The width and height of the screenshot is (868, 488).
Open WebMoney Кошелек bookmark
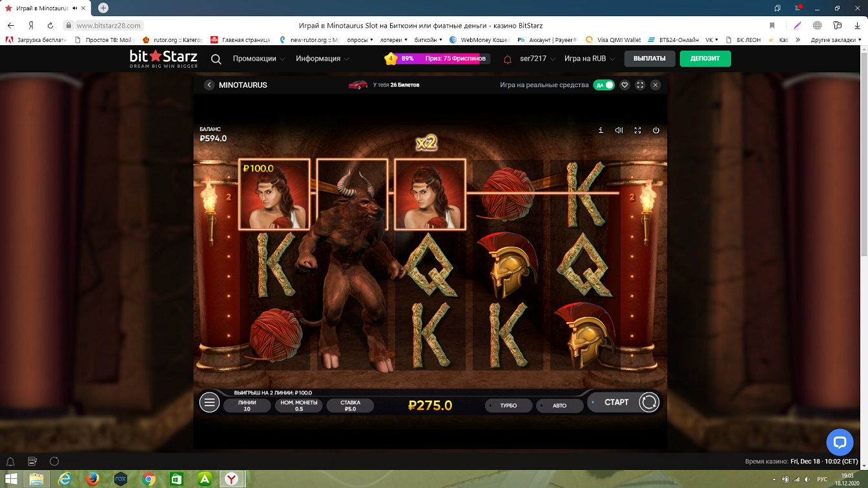click(x=480, y=39)
